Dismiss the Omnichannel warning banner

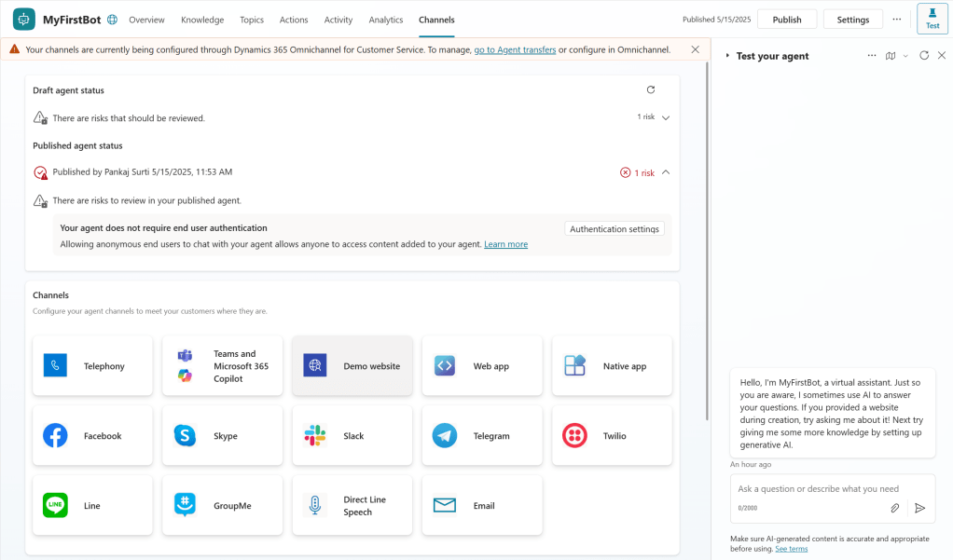[695, 49]
